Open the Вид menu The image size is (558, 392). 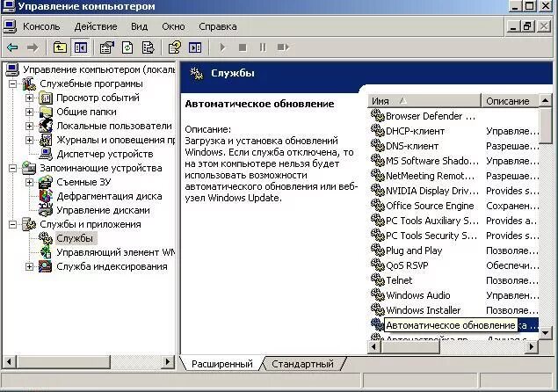[139, 26]
